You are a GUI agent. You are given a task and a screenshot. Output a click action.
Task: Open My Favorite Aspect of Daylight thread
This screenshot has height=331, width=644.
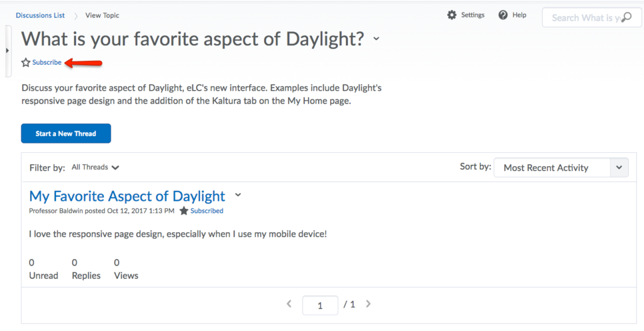coord(127,196)
